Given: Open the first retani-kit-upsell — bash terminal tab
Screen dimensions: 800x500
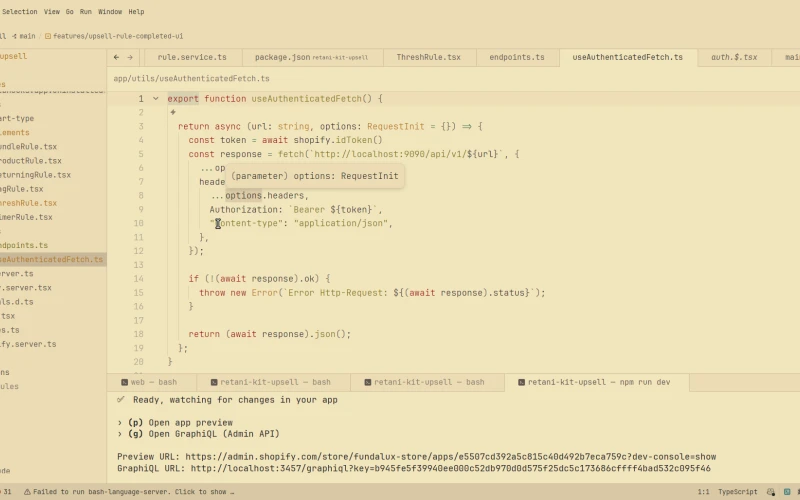Looking at the screenshot, I should pyautogui.click(x=274, y=382).
